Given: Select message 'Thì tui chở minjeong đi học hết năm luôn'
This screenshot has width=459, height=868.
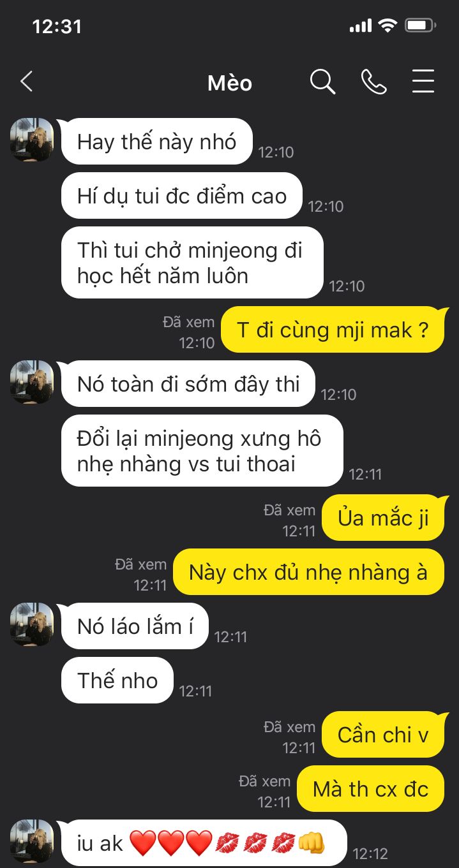Looking at the screenshot, I should pyautogui.click(x=192, y=263).
